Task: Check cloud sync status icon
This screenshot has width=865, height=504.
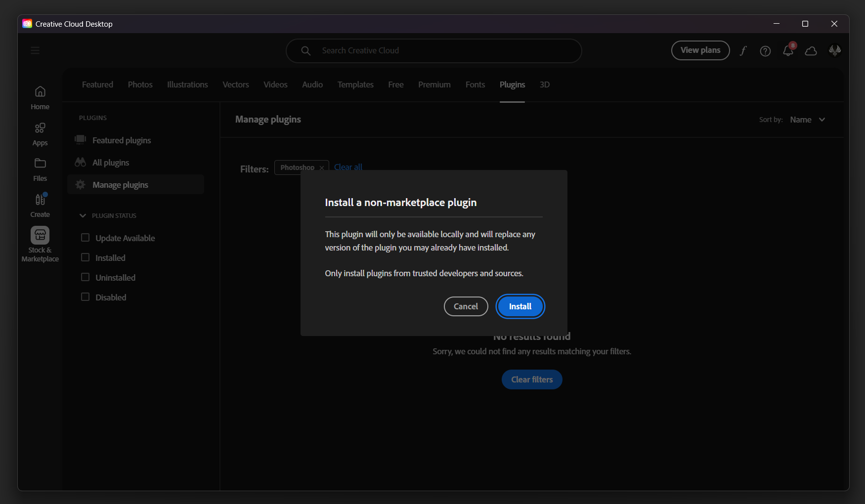Action: point(811,51)
